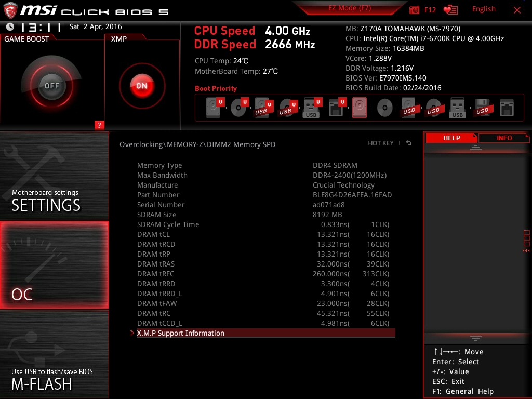
Task: Click the DDR Speed 2666 MHz readout
Action: [x=255, y=45]
